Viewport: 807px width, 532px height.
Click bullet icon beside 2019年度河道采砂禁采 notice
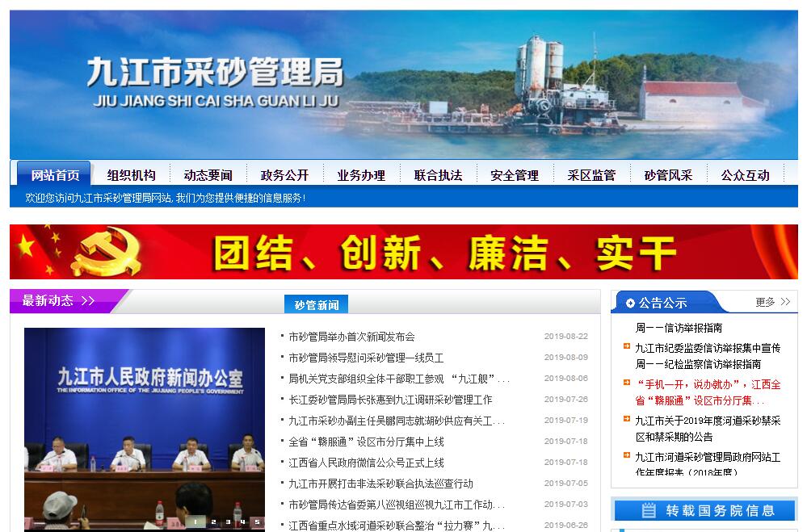point(626,419)
